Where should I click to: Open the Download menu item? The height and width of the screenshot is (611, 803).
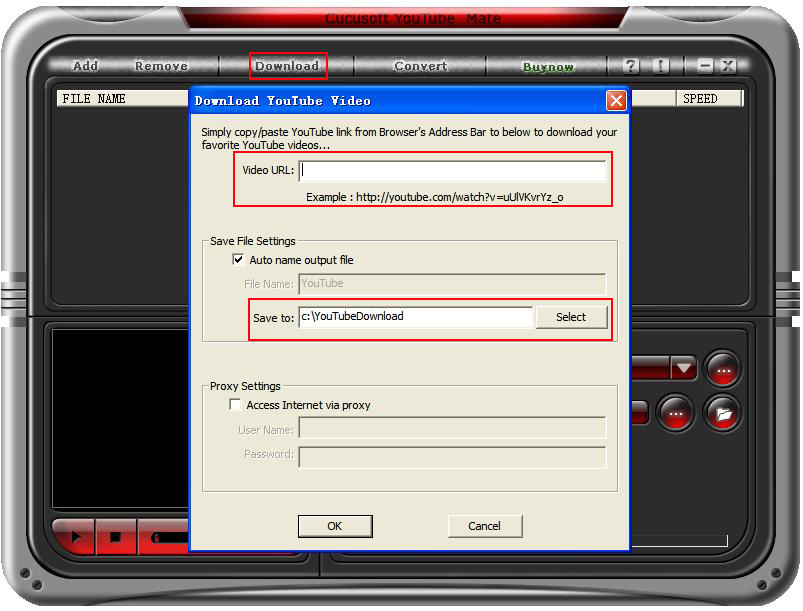pos(287,67)
